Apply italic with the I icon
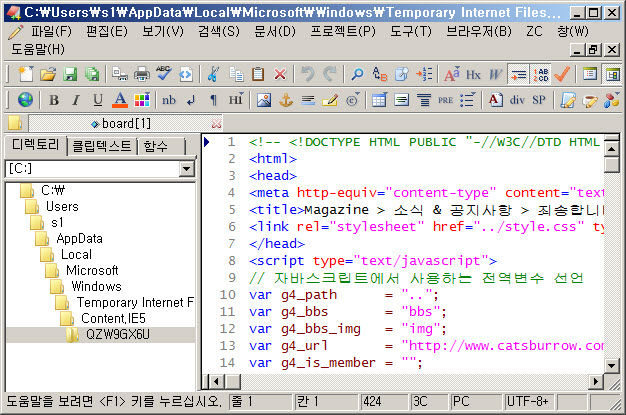 76,99
